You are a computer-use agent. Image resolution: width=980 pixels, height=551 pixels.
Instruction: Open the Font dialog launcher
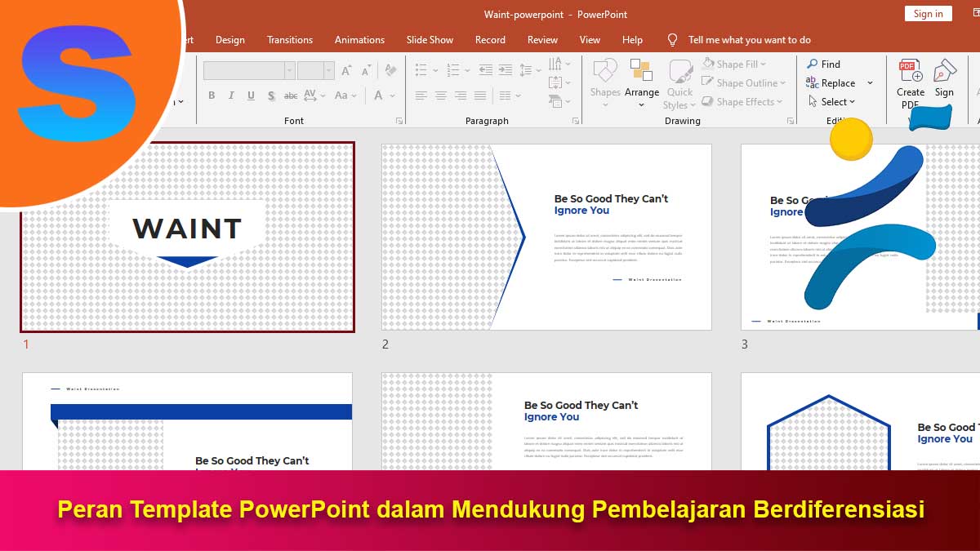[399, 121]
